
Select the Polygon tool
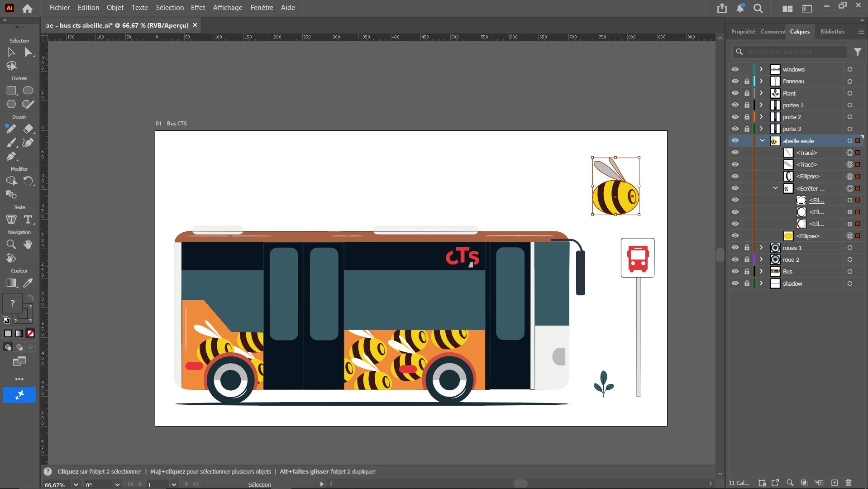tap(11, 104)
